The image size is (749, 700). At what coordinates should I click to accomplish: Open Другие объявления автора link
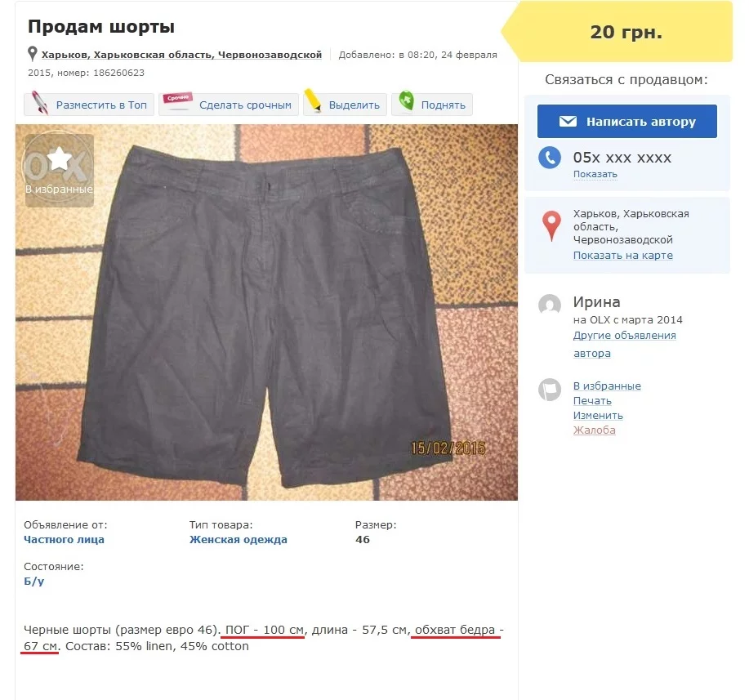tap(624, 344)
